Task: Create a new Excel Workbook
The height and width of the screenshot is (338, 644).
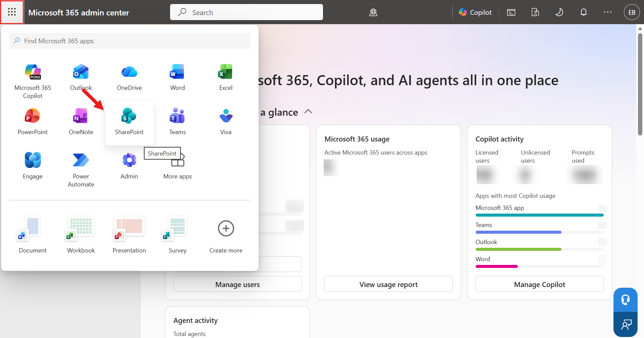Action: (x=81, y=235)
